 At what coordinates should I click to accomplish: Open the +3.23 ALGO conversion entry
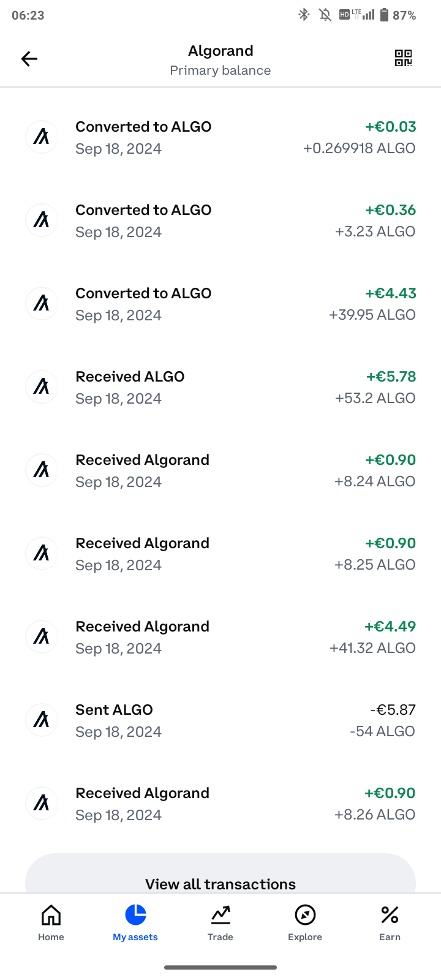coord(221,221)
